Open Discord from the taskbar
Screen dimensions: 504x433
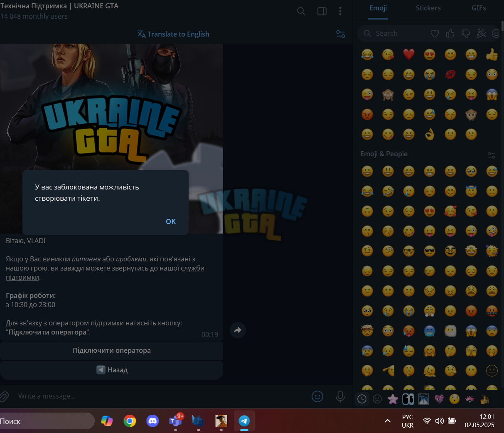coord(152,421)
